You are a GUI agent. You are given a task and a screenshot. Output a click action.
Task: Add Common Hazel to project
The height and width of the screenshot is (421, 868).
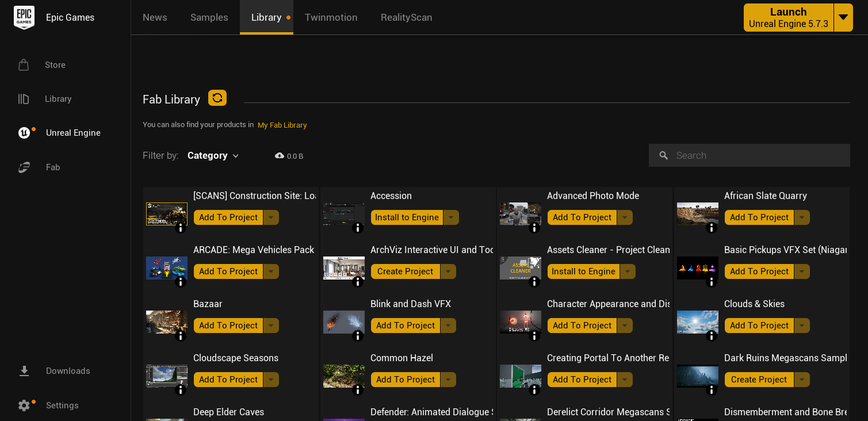tap(406, 380)
